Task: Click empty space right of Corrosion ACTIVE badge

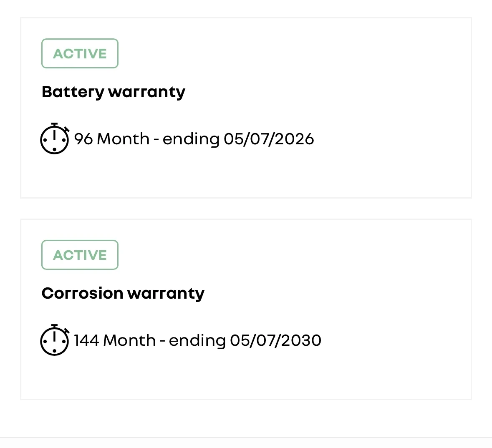Action: tap(271, 255)
